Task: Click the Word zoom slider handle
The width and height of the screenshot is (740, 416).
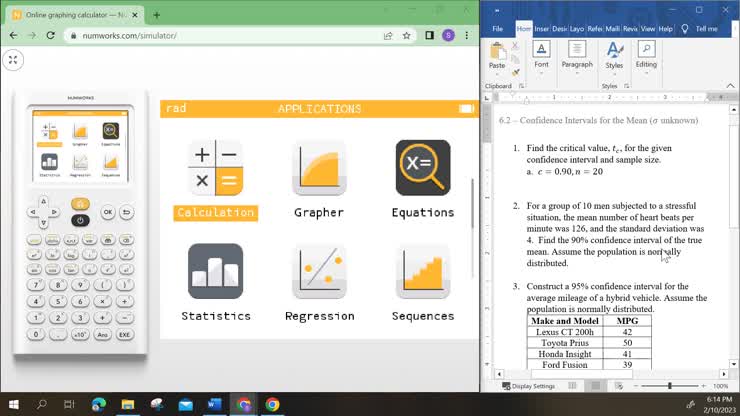Action: tap(669, 386)
